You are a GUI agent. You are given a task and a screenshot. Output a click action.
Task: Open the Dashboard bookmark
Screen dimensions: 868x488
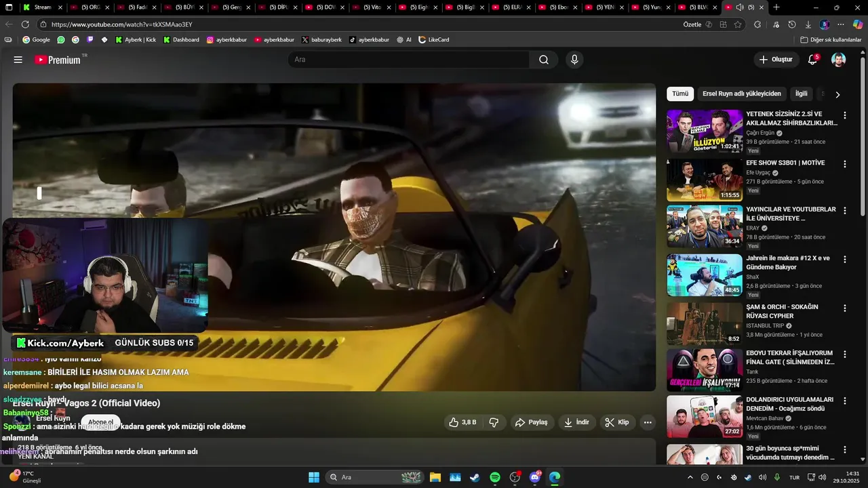click(182, 39)
